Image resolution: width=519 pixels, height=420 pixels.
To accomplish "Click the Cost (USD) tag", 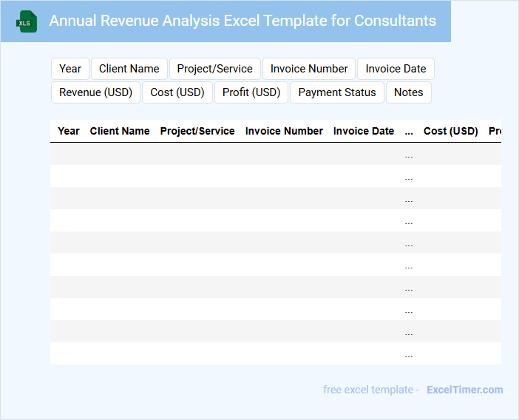I will 177,92.
